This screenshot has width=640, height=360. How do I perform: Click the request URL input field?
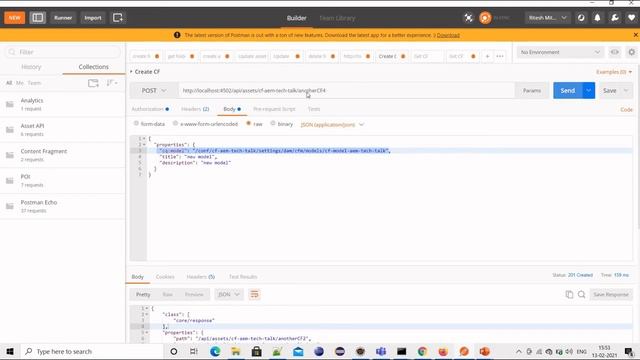[x=346, y=91]
